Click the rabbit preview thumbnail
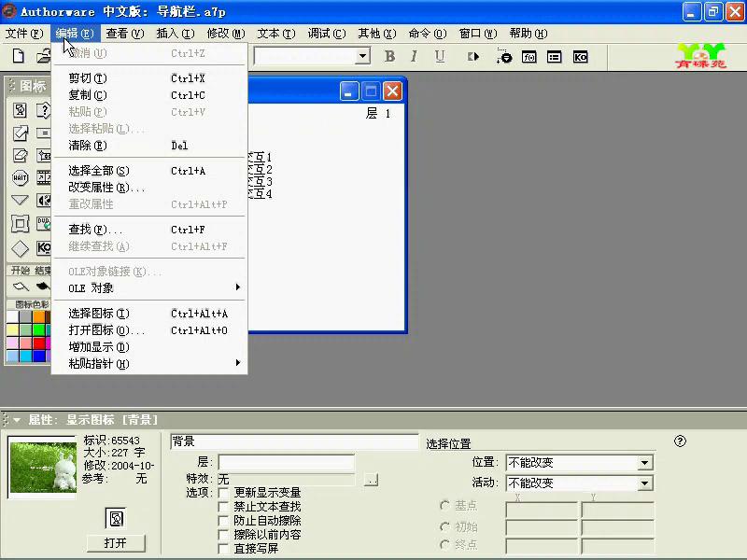747x560 pixels. click(43, 468)
